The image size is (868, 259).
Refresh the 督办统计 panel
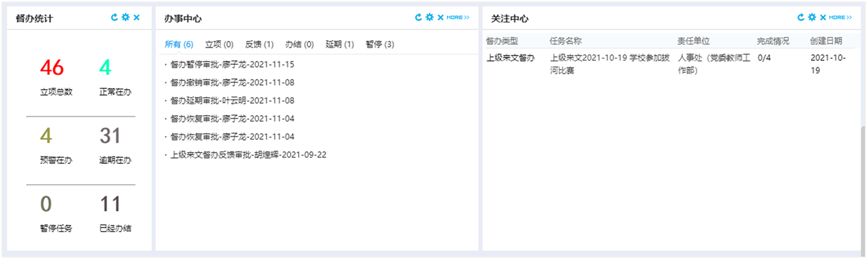[x=115, y=17]
